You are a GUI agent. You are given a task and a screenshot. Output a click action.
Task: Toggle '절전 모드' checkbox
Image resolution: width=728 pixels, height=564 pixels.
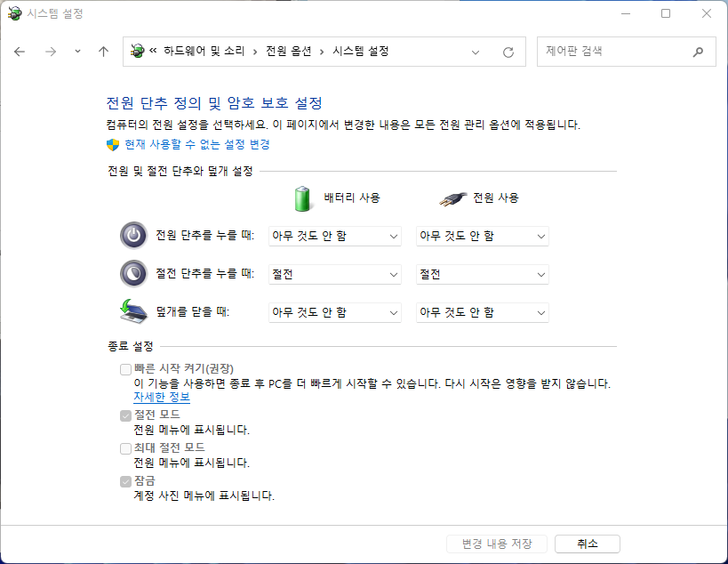pyautogui.click(x=125, y=415)
